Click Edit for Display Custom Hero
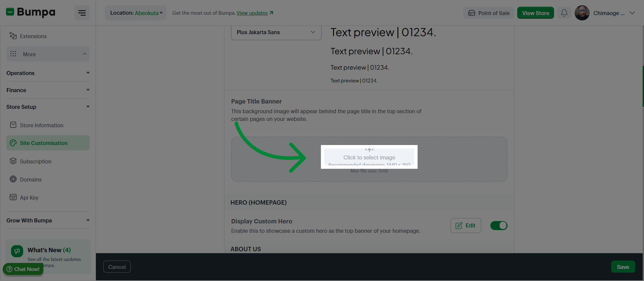 466,225
